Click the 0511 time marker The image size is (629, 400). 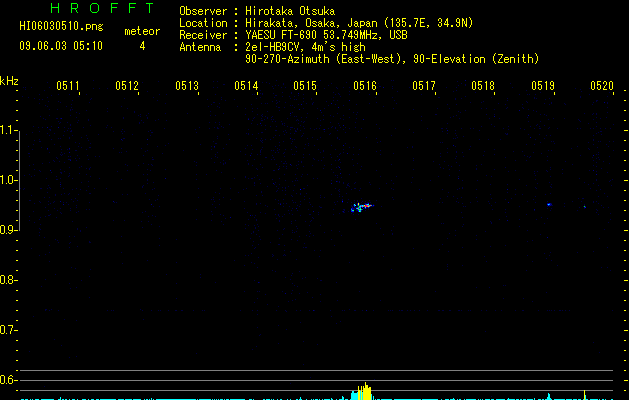(67, 86)
